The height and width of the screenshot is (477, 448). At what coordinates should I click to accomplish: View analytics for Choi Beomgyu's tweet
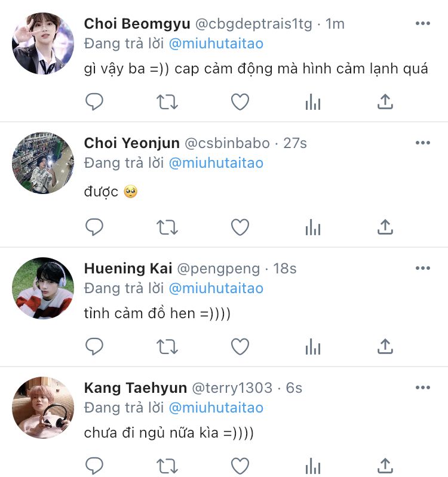click(313, 102)
